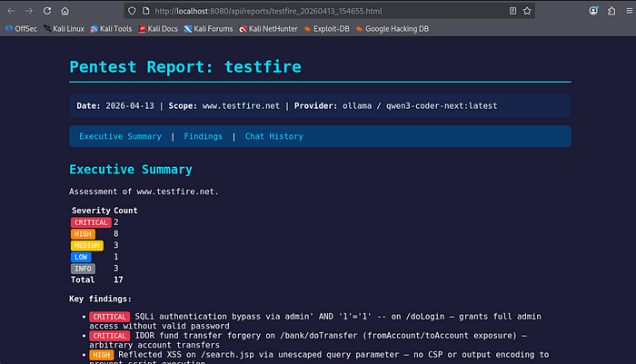This screenshot has width=636, height=364.
Task: Toggle reader view for this page
Action: click(x=512, y=11)
